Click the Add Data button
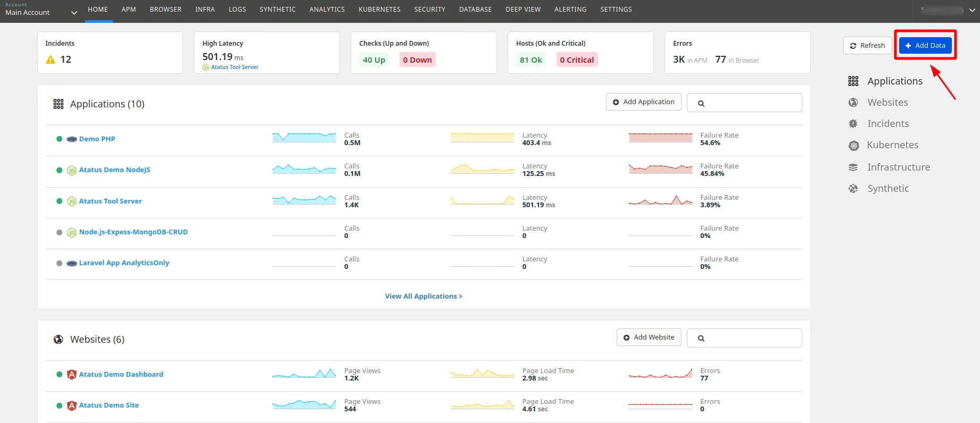The width and height of the screenshot is (980, 423). point(925,46)
